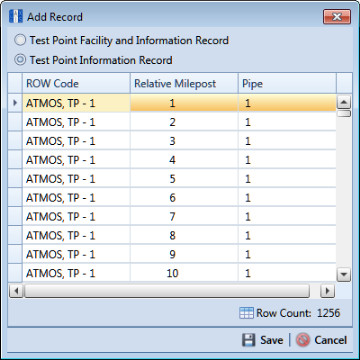
Task: Click the vertical scrollbar up arrow
Action: (x=344, y=102)
